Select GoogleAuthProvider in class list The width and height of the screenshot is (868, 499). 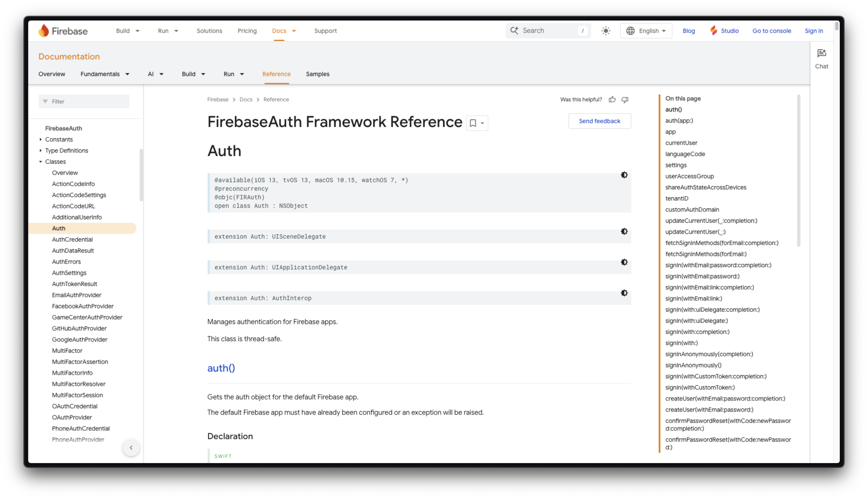80,340
